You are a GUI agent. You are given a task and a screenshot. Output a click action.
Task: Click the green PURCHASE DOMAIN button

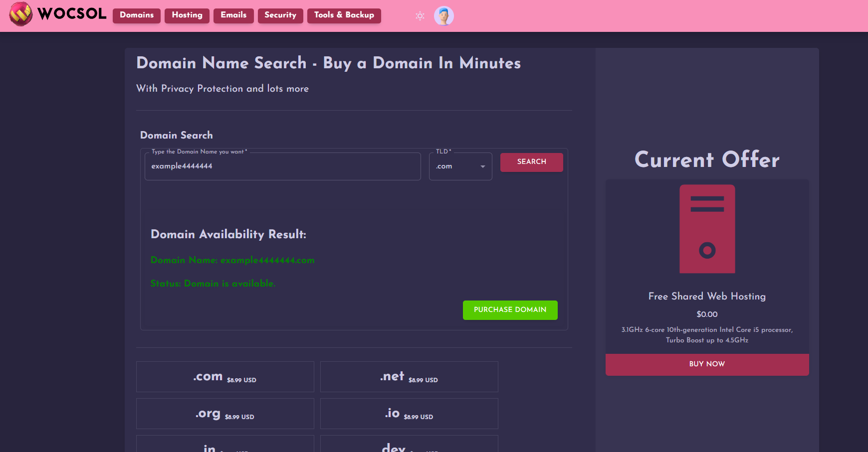pyautogui.click(x=510, y=310)
